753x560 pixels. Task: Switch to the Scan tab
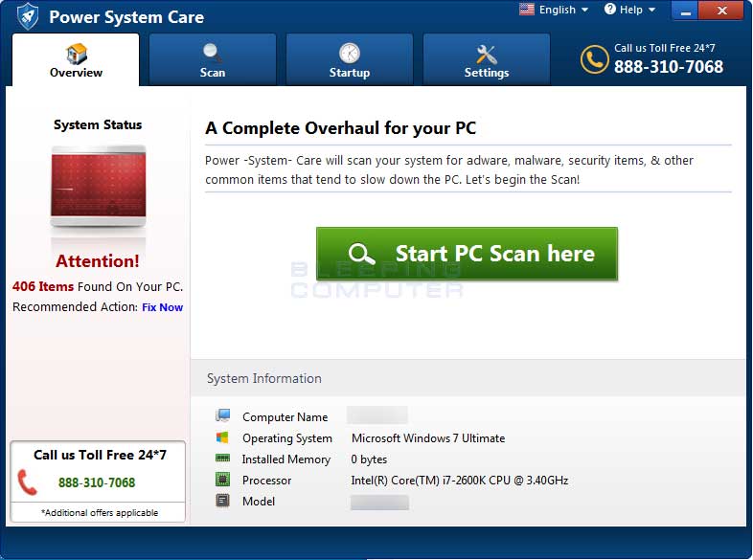click(x=213, y=60)
